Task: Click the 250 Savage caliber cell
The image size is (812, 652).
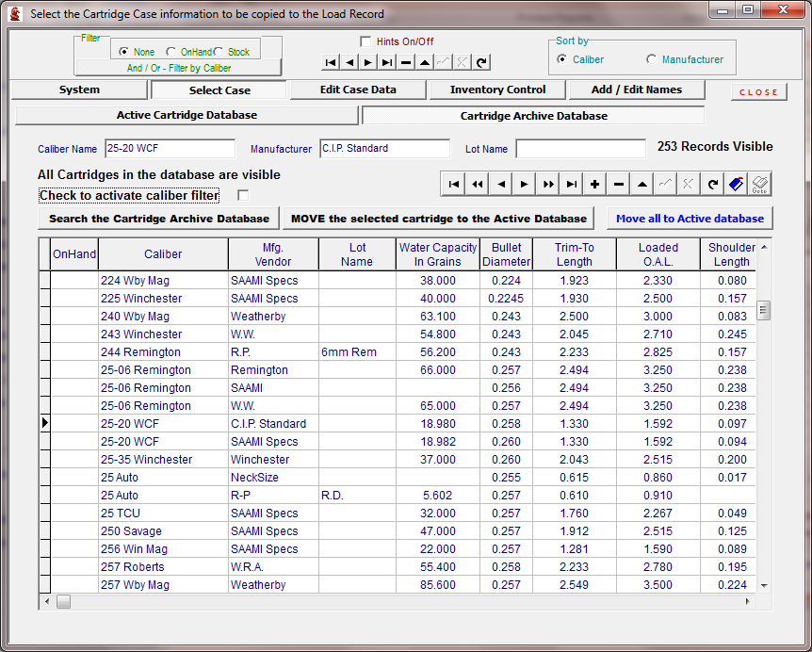Action: 163,531
